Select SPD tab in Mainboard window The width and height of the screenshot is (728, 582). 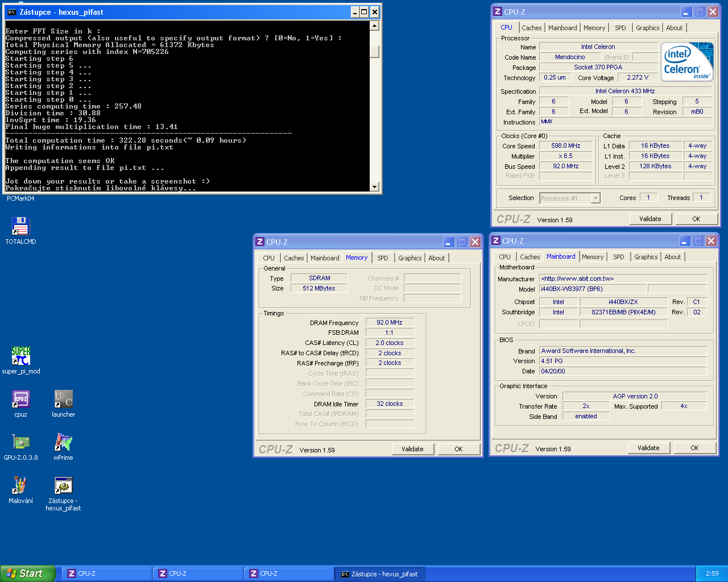[x=619, y=257]
